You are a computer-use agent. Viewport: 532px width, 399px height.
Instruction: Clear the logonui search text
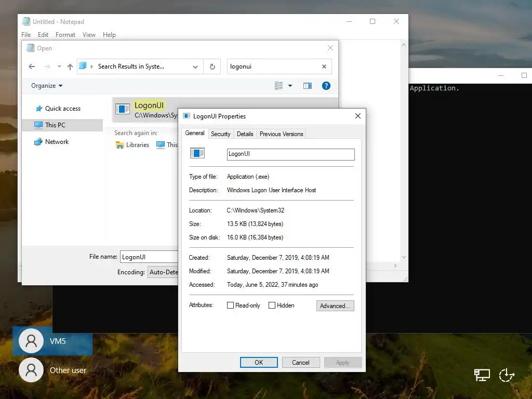coord(324,66)
